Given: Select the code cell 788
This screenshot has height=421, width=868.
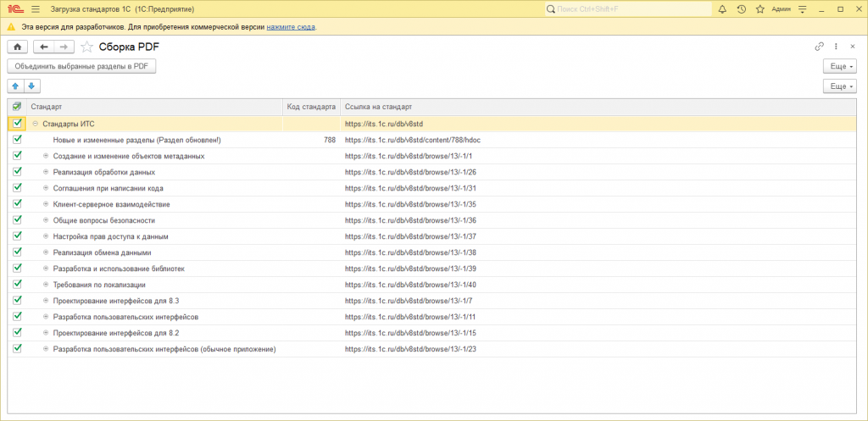Looking at the screenshot, I should [311, 140].
